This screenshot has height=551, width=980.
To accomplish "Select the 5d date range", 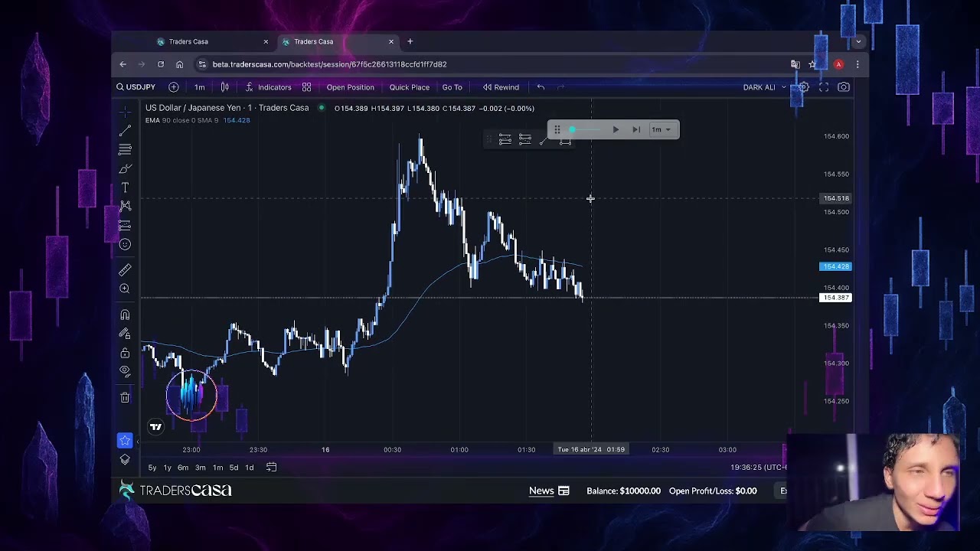I will pos(234,468).
